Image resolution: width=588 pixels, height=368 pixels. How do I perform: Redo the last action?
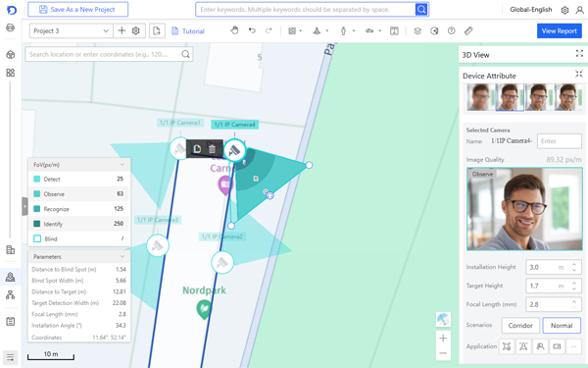269,30
